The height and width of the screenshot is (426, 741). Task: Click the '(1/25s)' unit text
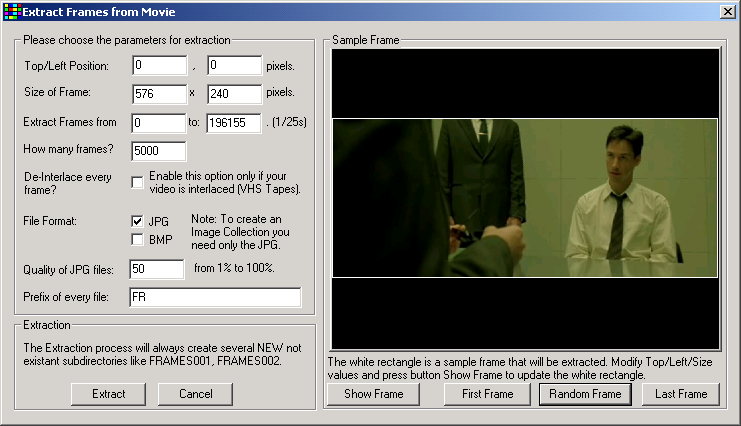pos(289,122)
